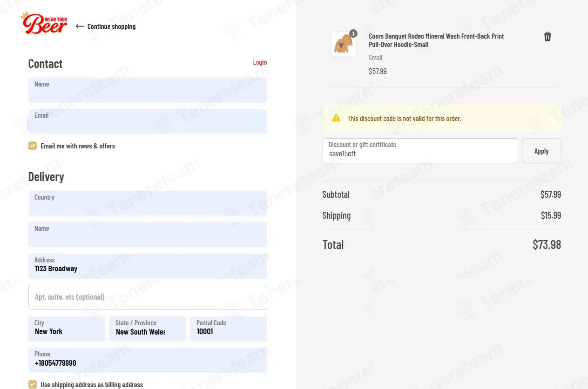The image size is (588, 389).
Task: Open the Coors Banquet Rodeo hoodie title
Action: point(436,40)
